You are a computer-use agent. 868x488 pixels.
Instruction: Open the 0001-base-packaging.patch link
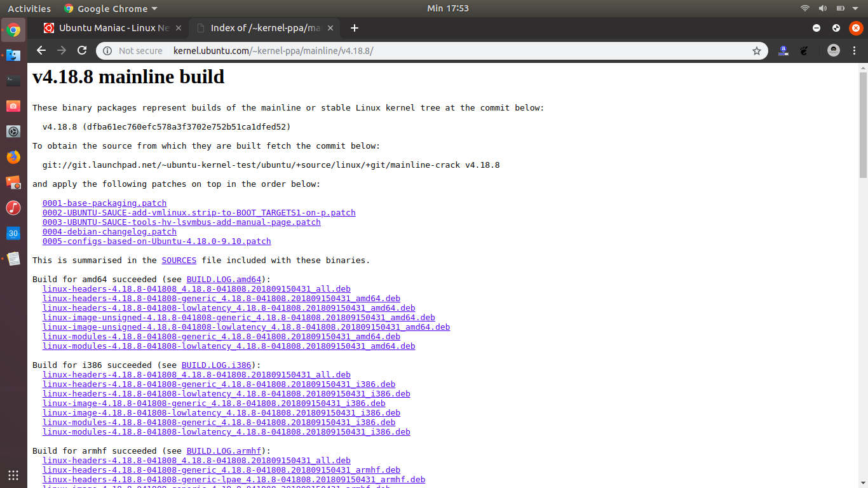pos(104,203)
